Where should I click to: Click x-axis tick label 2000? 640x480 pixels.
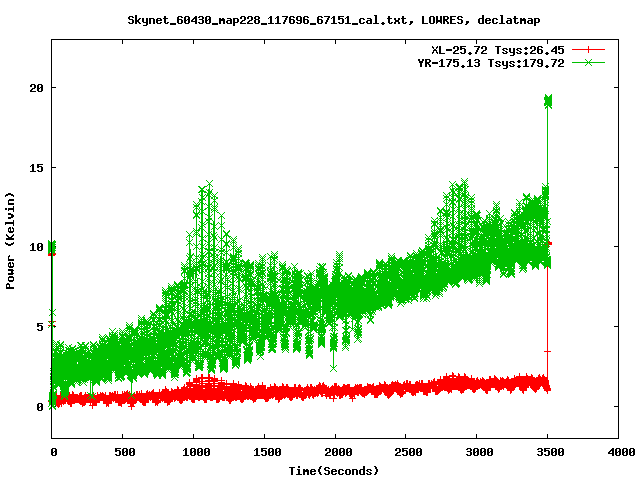click(x=338, y=452)
